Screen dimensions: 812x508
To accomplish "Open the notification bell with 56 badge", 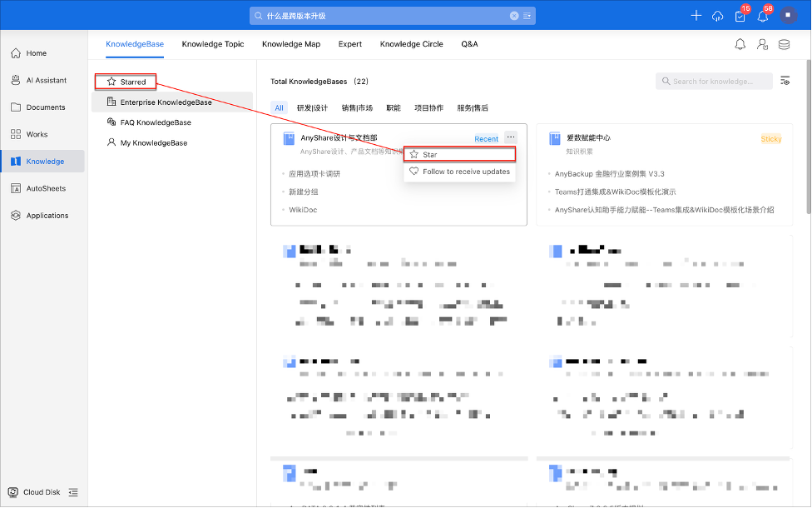I will click(x=762, y=16).
